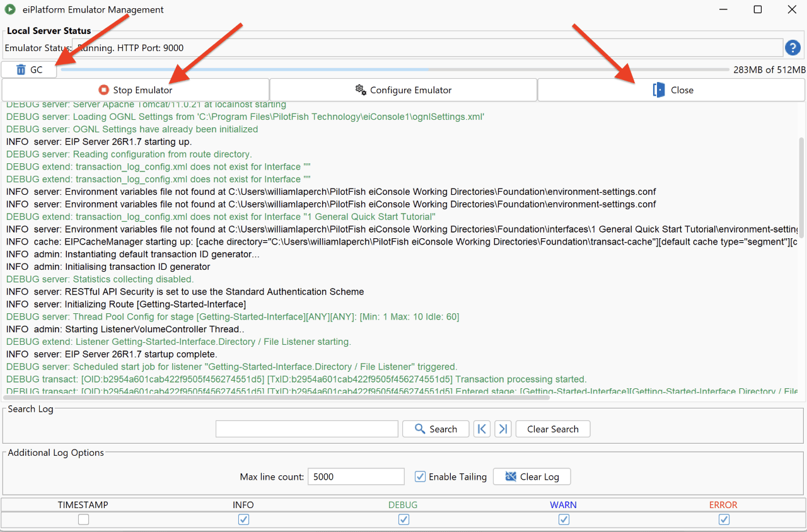The image size is (807, 532).
Task: Select log line 'OGNL Settings have already been initialized'
Action: pyautogui.click(x=132, y=129)
